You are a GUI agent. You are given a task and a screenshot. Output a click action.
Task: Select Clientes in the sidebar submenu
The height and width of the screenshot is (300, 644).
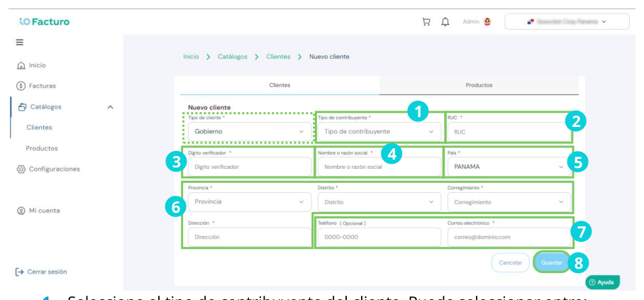(40, 128)
